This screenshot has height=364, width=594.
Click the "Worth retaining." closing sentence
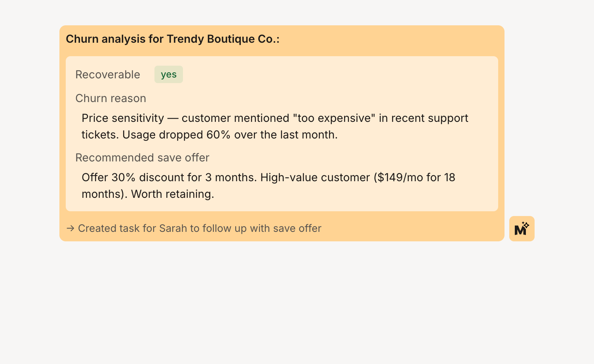click(172, 194)
